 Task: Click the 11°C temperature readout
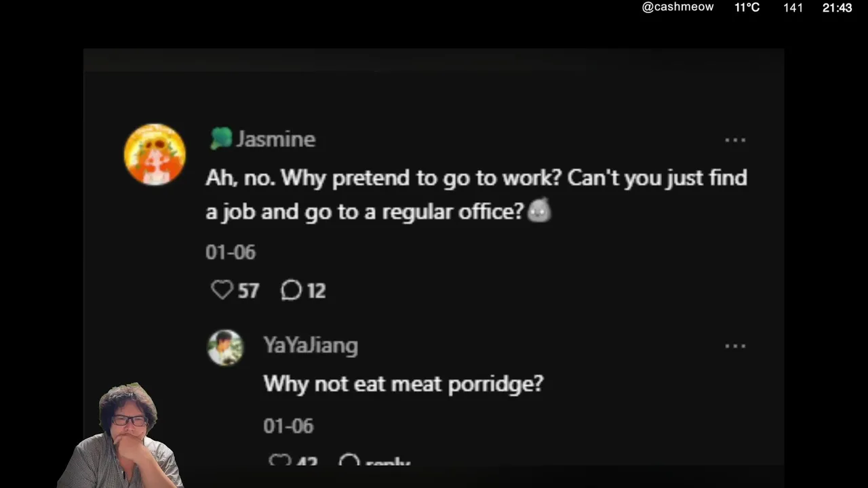coord(747,7)
